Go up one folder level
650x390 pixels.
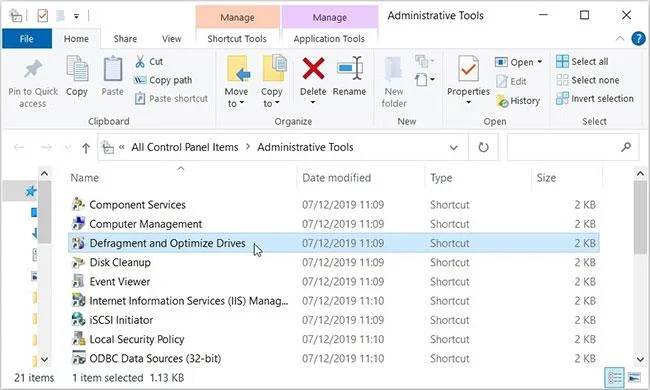point(86,148)
